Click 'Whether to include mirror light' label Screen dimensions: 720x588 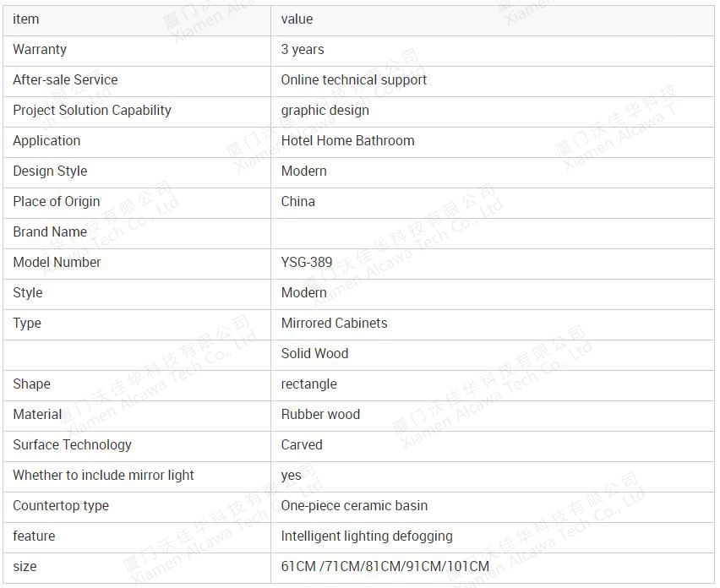(x=103, y=475)
